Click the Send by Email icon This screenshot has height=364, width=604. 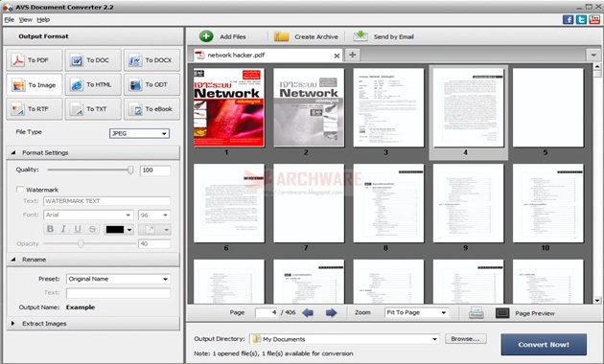(x=360, y=36)
